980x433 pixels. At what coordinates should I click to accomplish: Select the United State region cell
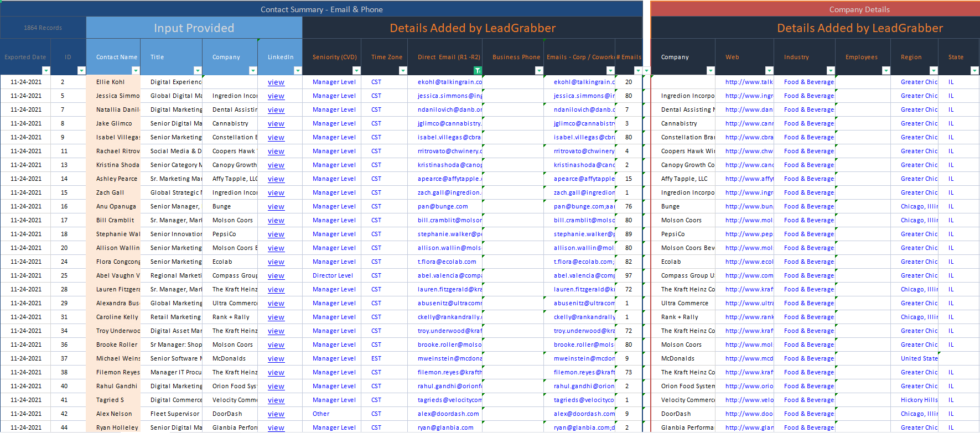click(915, 358)
